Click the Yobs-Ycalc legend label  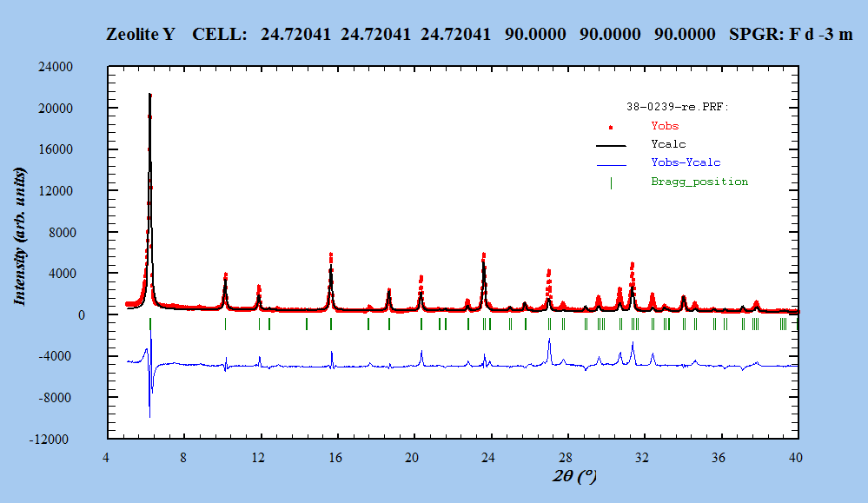[x=686, y=162]
